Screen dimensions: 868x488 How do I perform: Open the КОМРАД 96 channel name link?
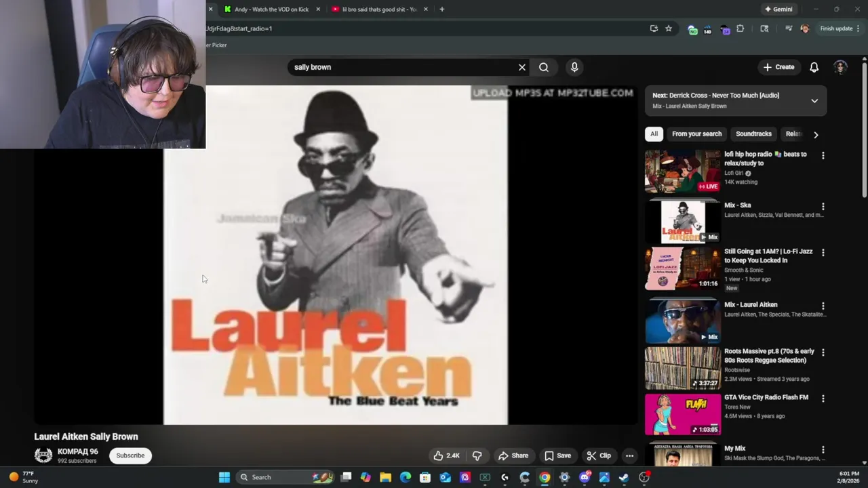click(78, 451)
